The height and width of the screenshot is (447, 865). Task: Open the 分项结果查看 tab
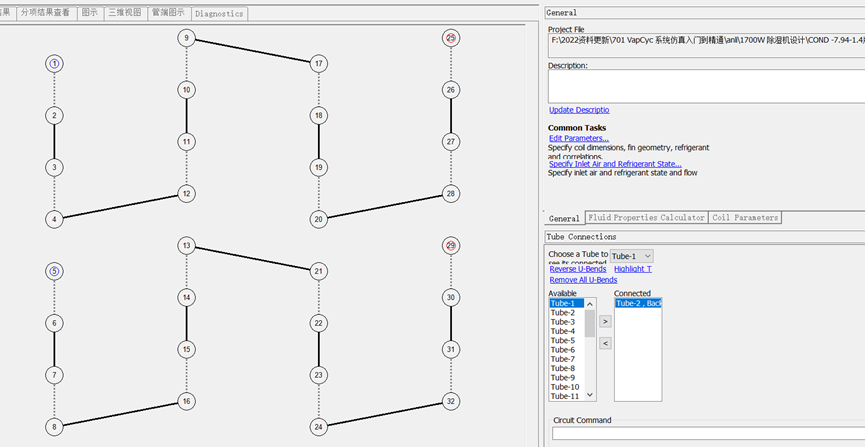[46, 13]
